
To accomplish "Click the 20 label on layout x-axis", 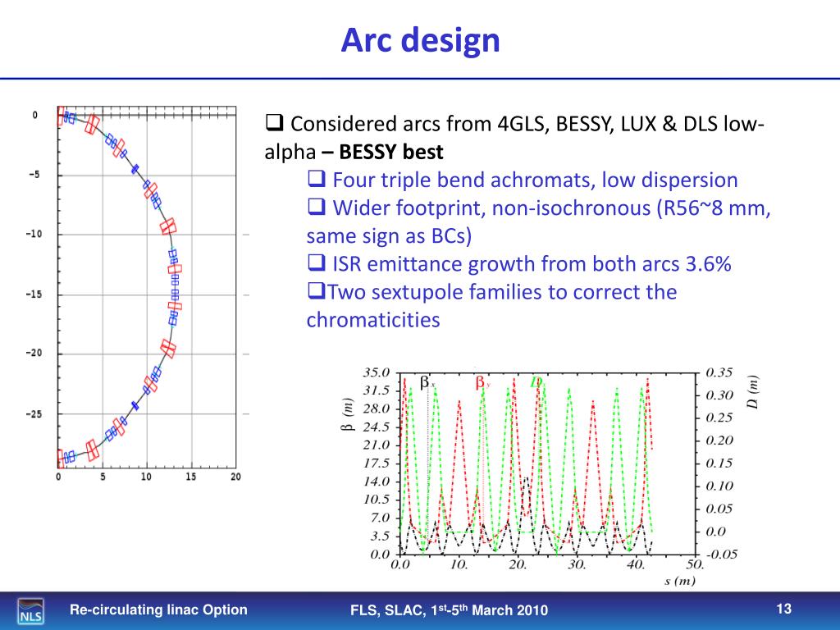I will pos(235,477).
